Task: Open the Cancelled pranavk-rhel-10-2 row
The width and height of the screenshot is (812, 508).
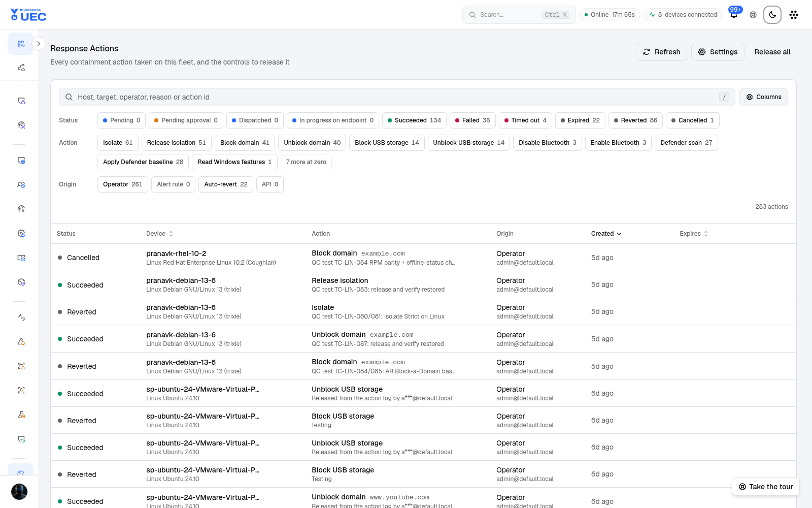Action: coord(423,258)
